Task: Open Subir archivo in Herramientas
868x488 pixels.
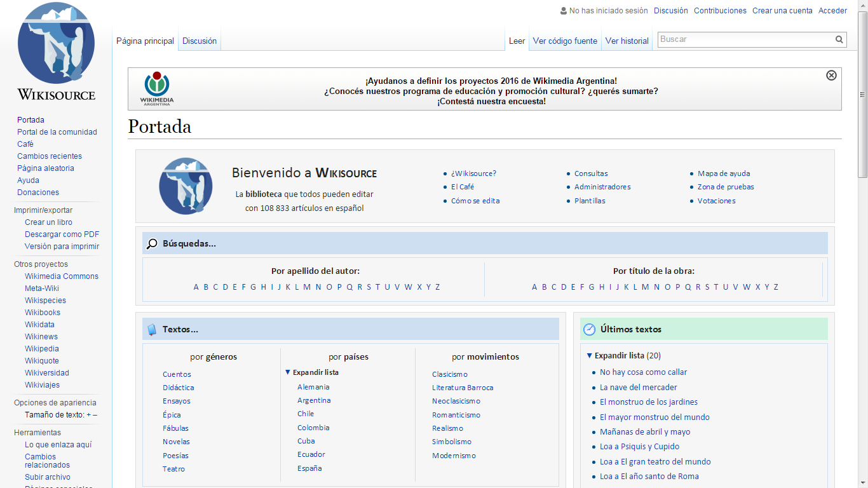Action: coord(48,477)
